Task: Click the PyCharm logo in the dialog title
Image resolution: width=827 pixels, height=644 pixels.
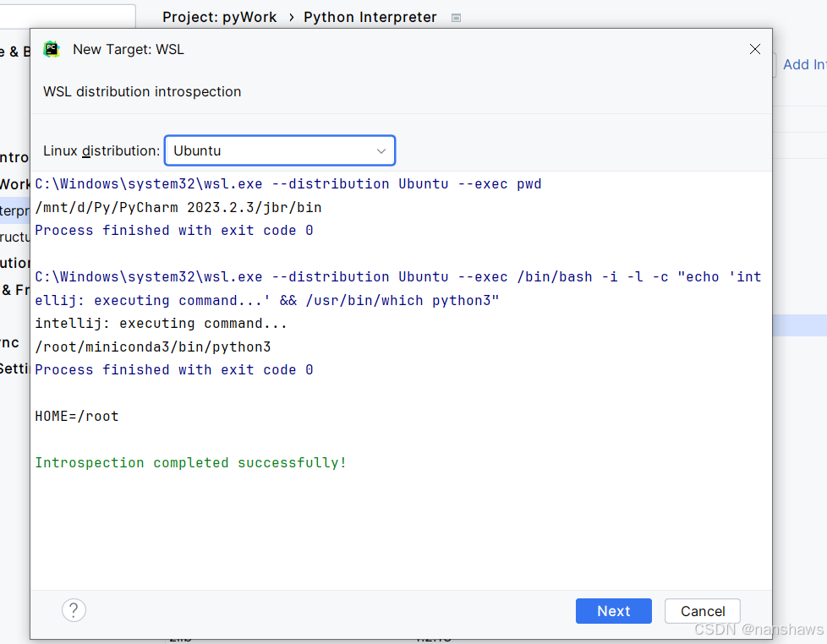Action: pos(52,49)
